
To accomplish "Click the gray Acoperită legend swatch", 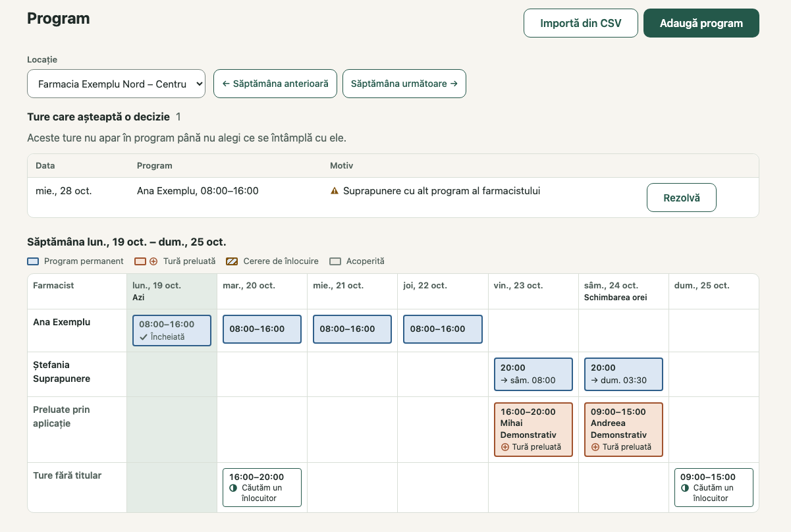I will pos(335,261).
